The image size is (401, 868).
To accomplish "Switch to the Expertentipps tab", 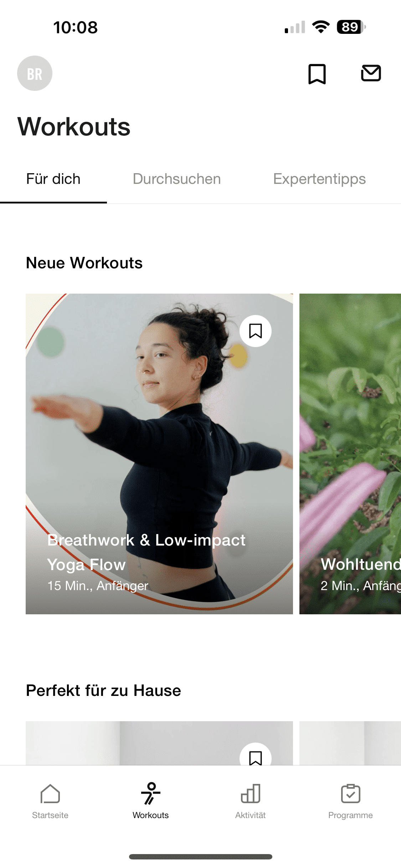I will pyautogui.click(x=319, y=179).
